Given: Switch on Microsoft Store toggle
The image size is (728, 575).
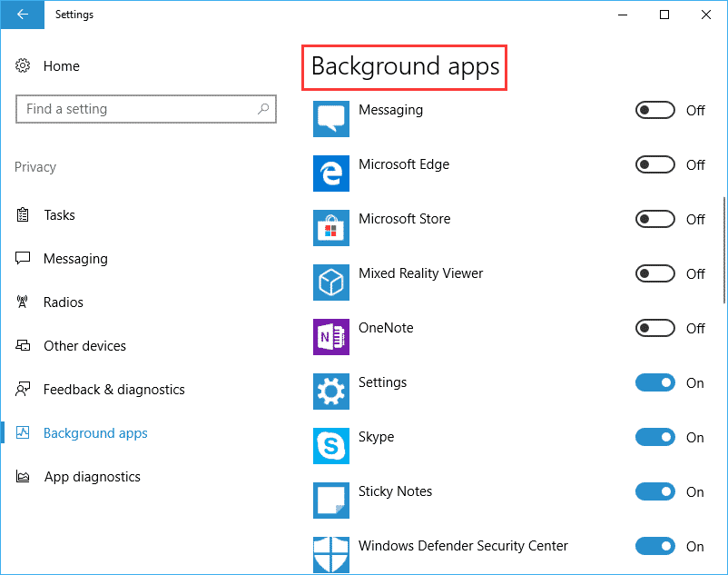Looking at the screenshot, I should (x=655, y=219).
